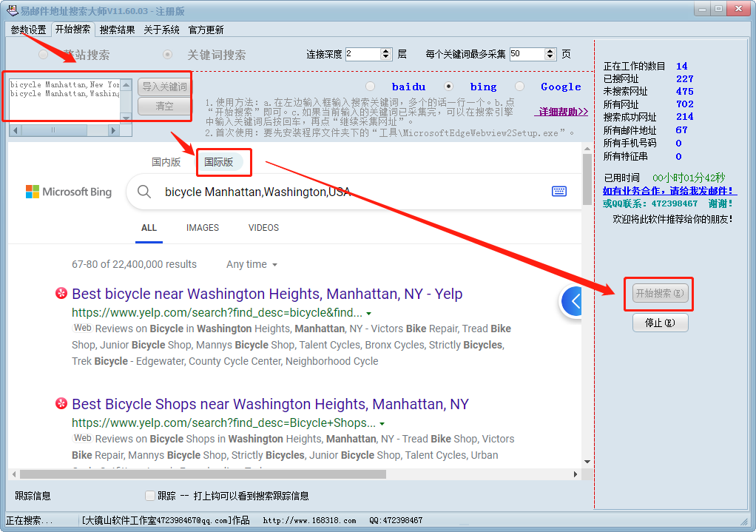
Task: Enable the 跟踪 tracking checkbox
Action: click(x=150, y=495)
